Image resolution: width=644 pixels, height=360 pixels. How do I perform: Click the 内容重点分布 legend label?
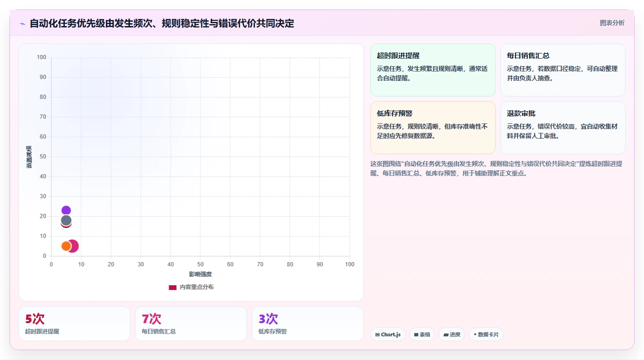tap(197, 287)
